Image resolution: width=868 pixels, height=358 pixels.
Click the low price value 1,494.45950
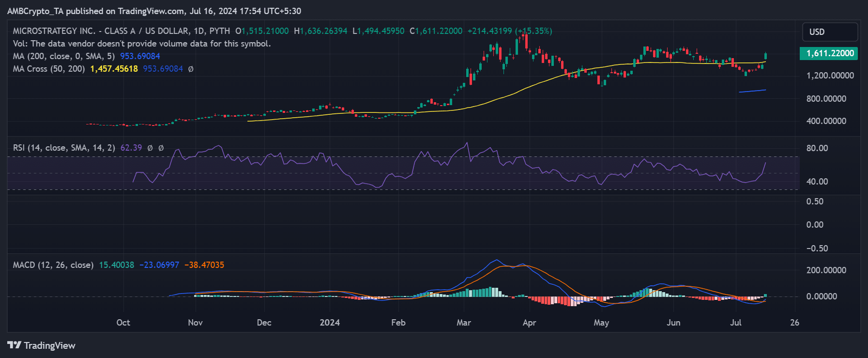click(x=381, y=31)
